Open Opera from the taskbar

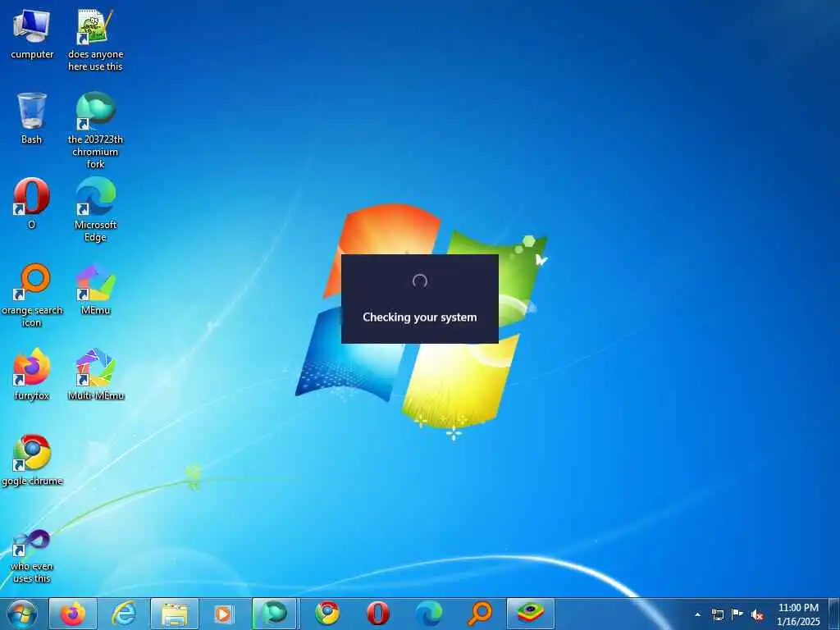click(377, 614)
